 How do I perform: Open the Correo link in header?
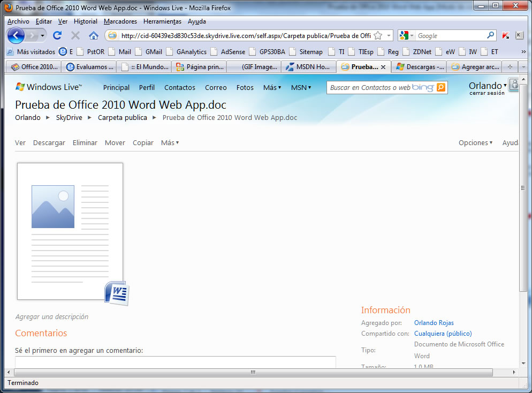(x=216, y=88)
